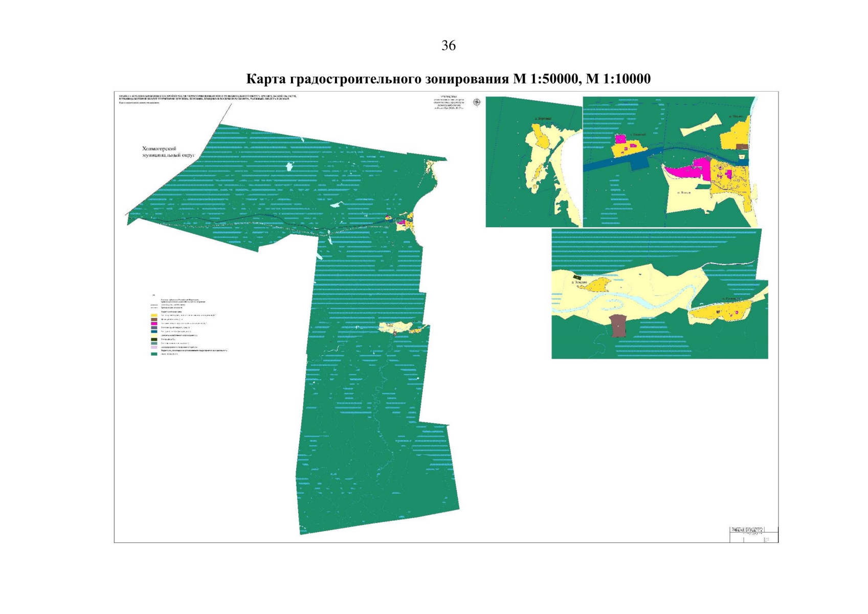
Task: Click the brown zone in bottom inset map
Action: [618, 326]
